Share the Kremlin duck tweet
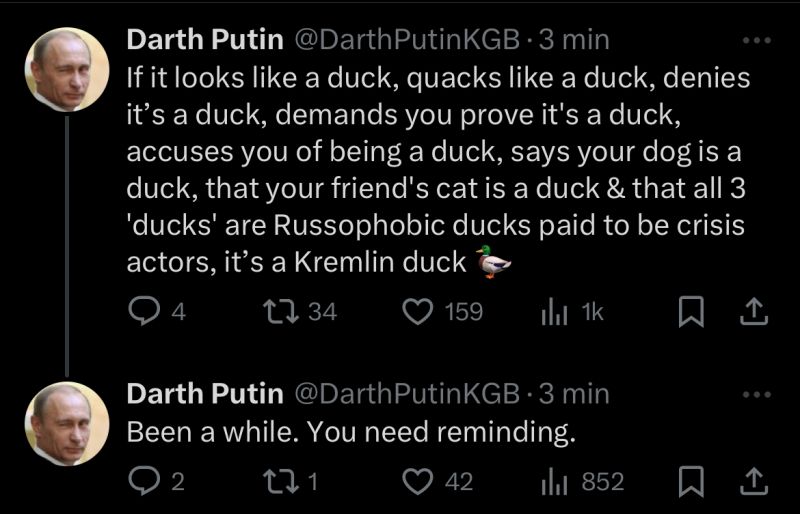 tap(754, 312)
